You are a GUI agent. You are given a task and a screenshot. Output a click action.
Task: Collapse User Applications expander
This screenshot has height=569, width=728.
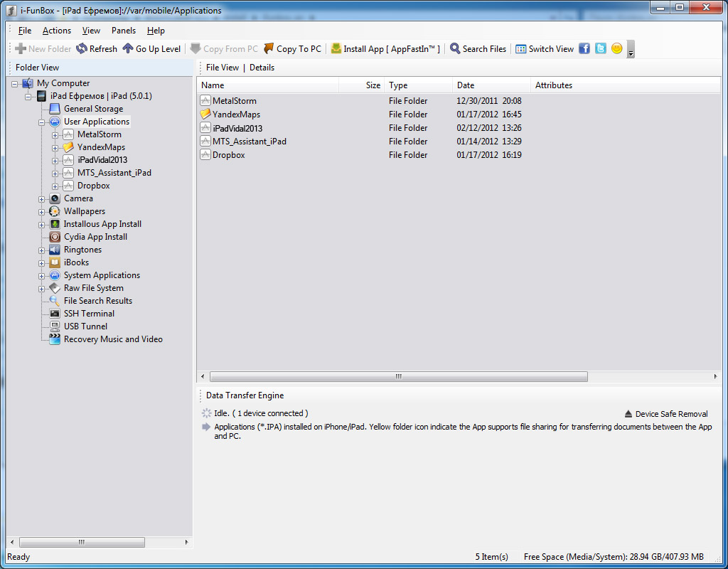click(42, 122)
